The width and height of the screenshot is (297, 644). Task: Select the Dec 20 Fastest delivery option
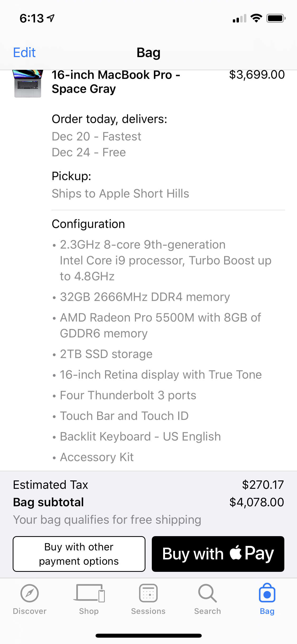pyautogui.click(x=96, y=136)
